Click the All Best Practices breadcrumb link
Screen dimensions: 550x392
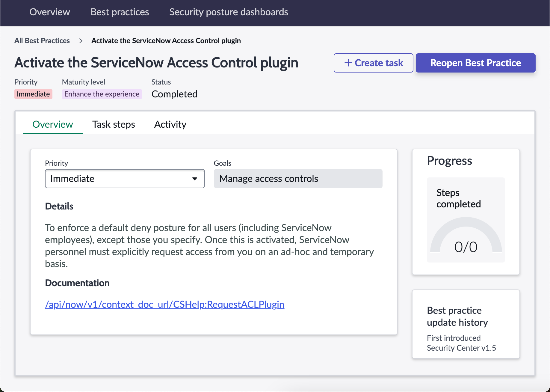(x=42, y=40)
